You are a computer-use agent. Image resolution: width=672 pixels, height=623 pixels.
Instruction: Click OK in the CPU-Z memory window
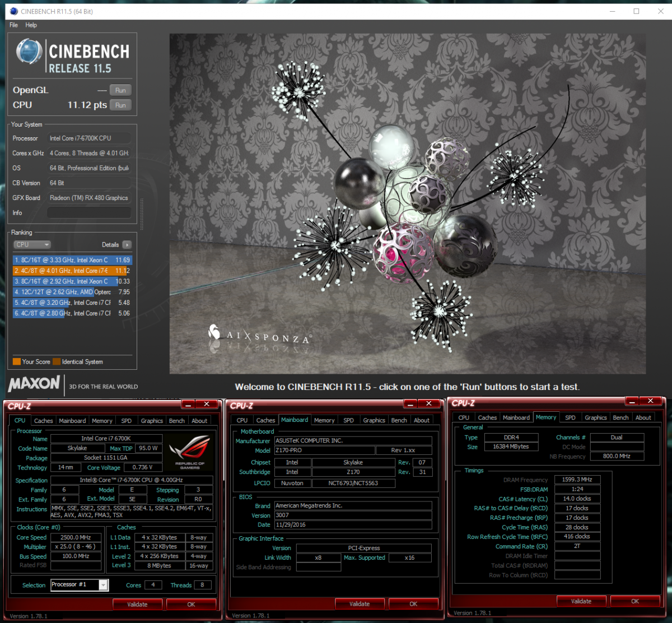pyautogui.click(x=635, y=601)
